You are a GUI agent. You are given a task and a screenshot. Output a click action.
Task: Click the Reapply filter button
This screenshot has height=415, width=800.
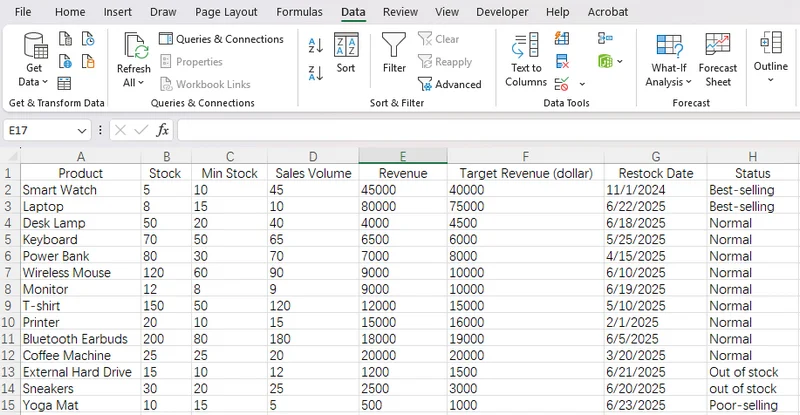[445, 62]
